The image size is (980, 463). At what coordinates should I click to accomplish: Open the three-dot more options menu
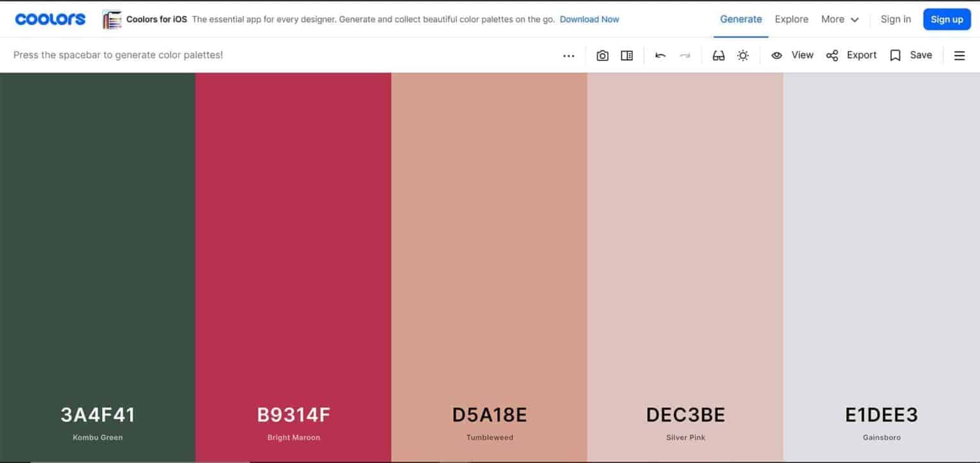[568, 56]
